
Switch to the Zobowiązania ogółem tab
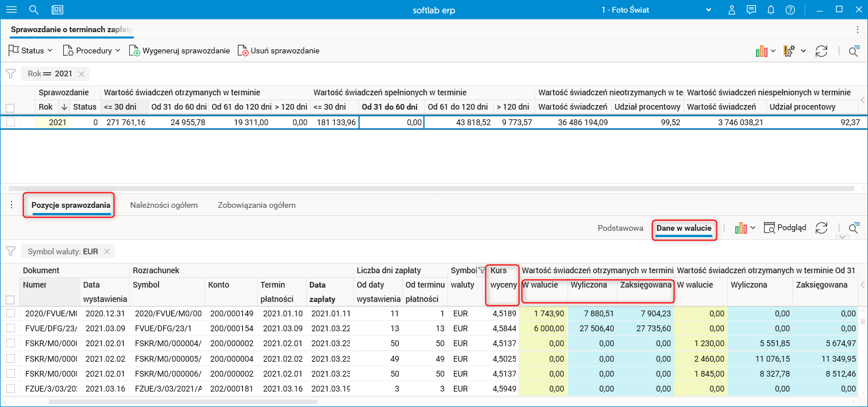click(x=257, y=205)
